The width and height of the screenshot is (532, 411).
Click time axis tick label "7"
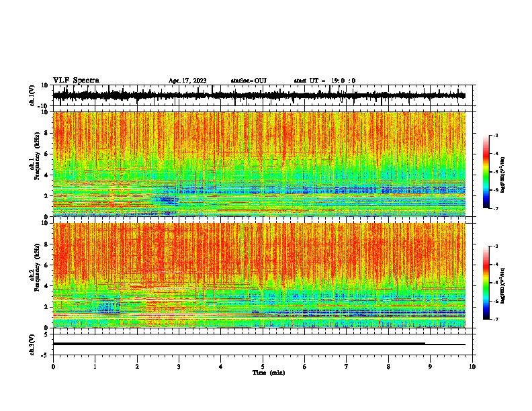(x=347, y=367)
